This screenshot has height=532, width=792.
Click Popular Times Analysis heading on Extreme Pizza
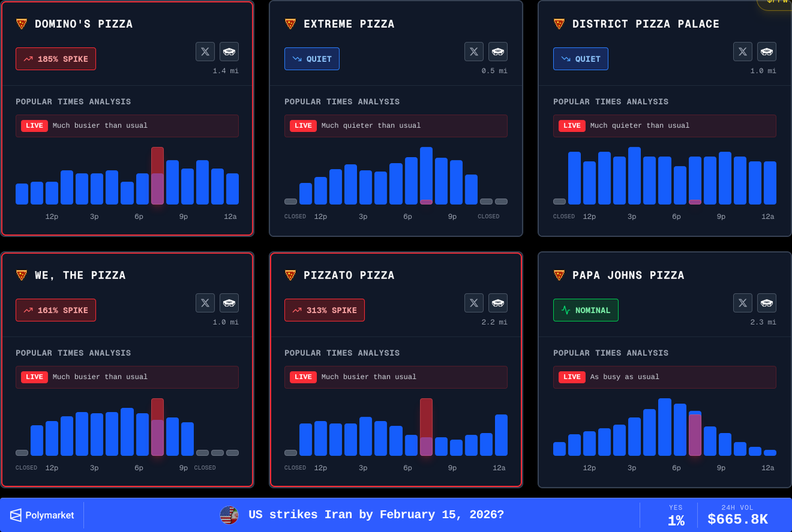342,102
